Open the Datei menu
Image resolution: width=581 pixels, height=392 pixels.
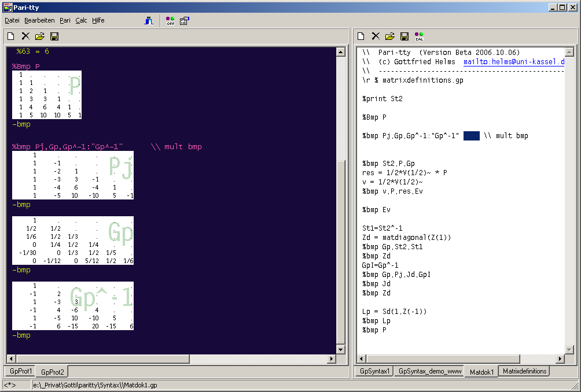coord(12,20)
